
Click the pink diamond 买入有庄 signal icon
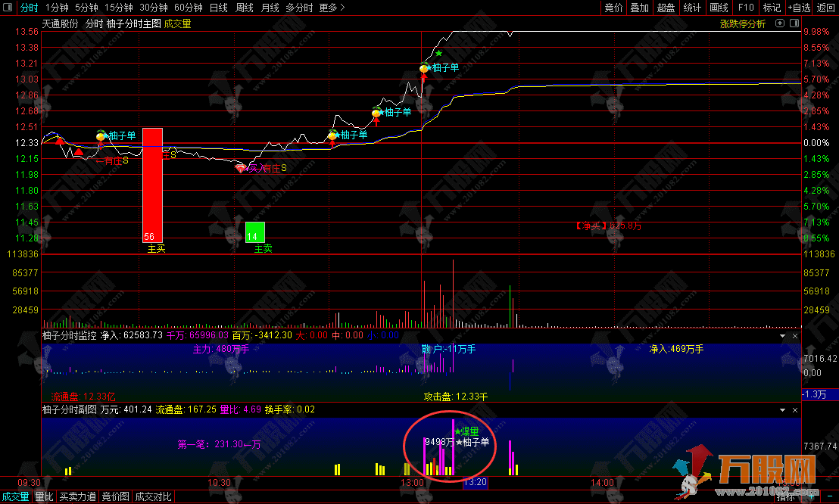click(x=241, y=168)
